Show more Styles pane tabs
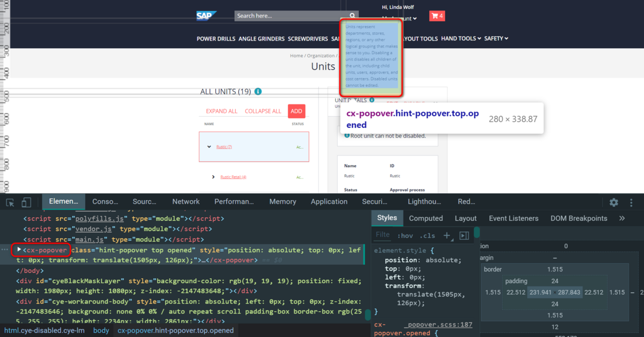The image size is (644, 337). [x=622, y=218]
